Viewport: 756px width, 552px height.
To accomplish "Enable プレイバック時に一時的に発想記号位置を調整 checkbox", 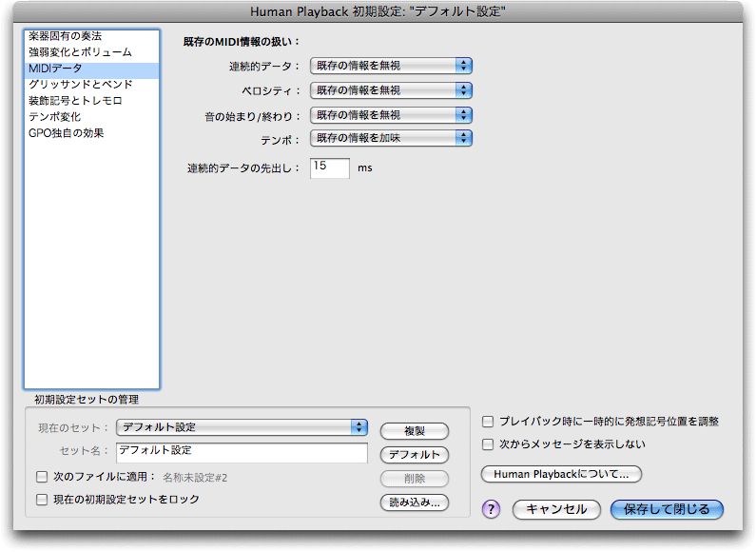I will point(488,422).
